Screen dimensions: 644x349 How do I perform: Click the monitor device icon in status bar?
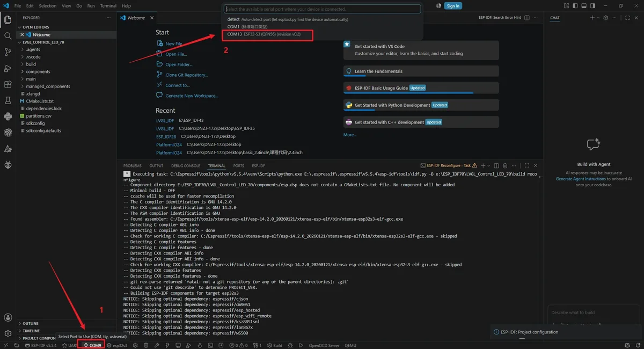click(x=178, y=345)
